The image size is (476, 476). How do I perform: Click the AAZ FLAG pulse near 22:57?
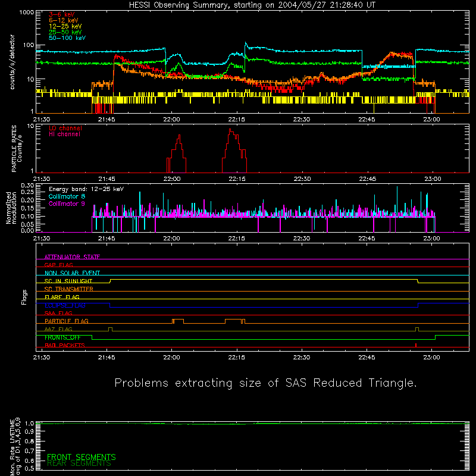tap(417, 329)
